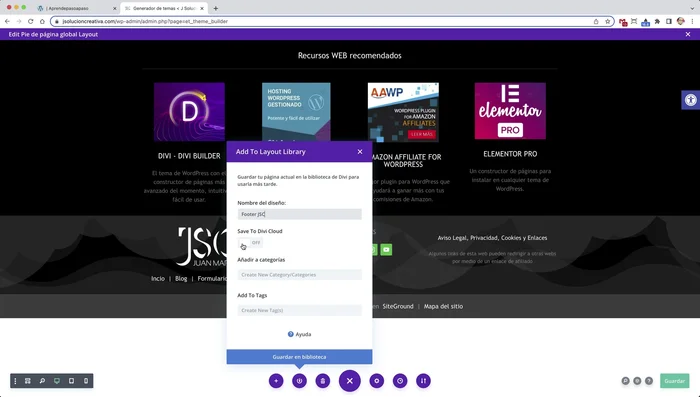Open tab search chevron in Chrome

(x=692, y=8)
